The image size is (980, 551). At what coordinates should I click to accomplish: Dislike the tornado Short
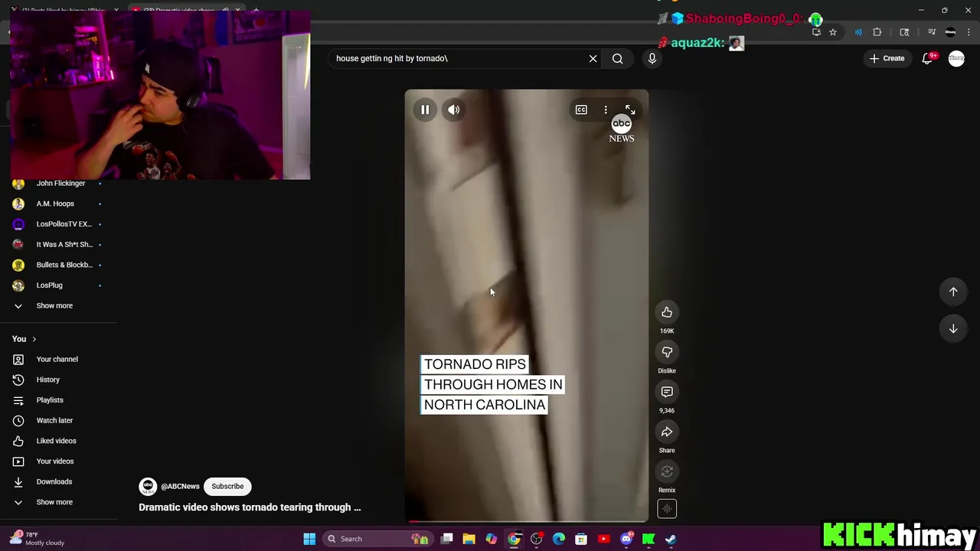click(667, 352)
